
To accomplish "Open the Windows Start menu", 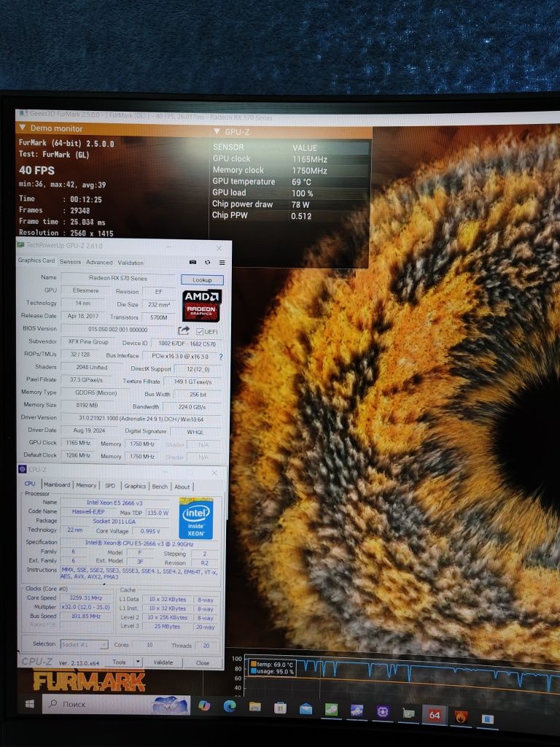I will tap(29, 704).
